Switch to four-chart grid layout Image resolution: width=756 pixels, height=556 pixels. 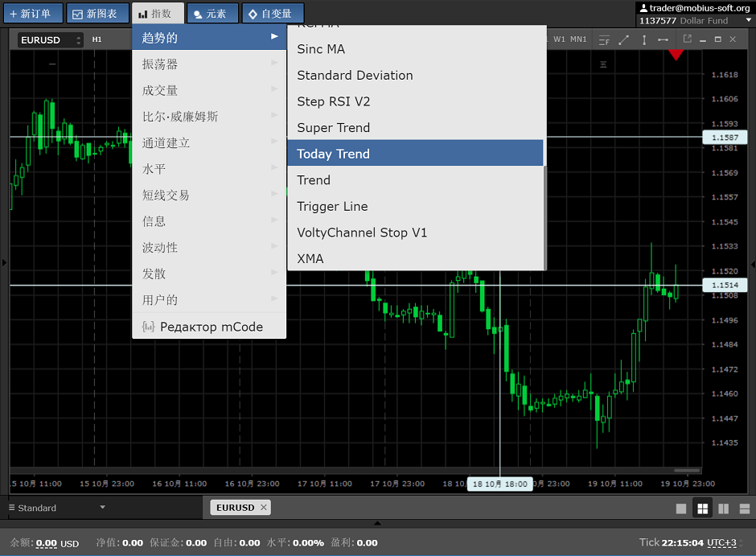click(x=702, y=509)
